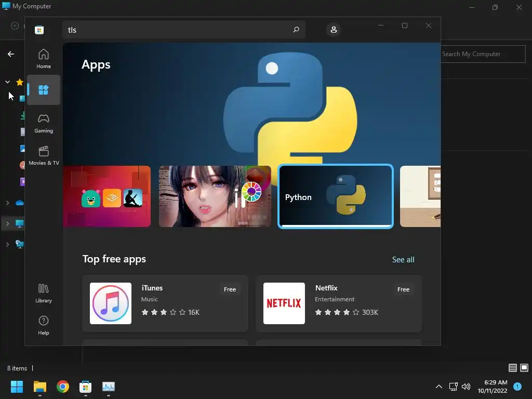
Task: Click Microsoft Store taskbar icon
Action: (x=86, y=387)
